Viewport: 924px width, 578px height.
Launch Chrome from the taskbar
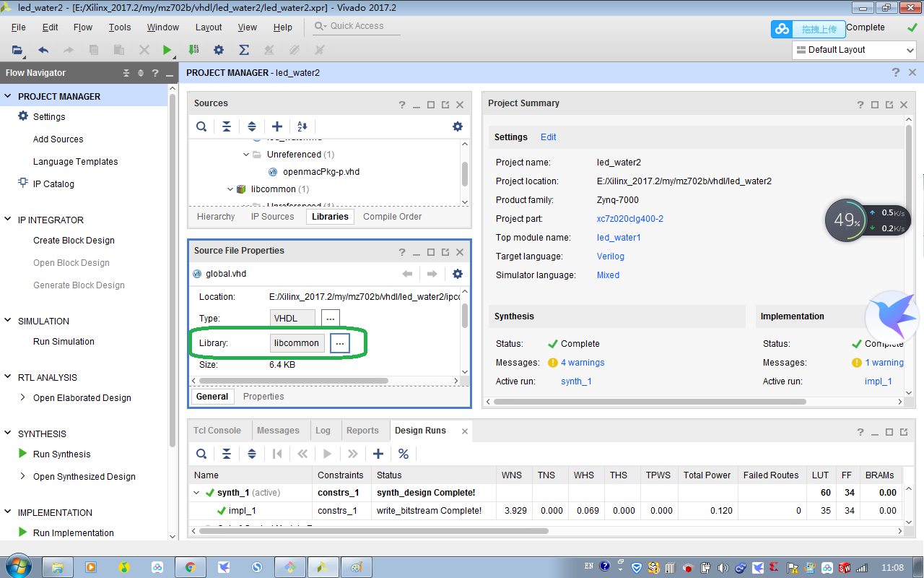[190, 567]
